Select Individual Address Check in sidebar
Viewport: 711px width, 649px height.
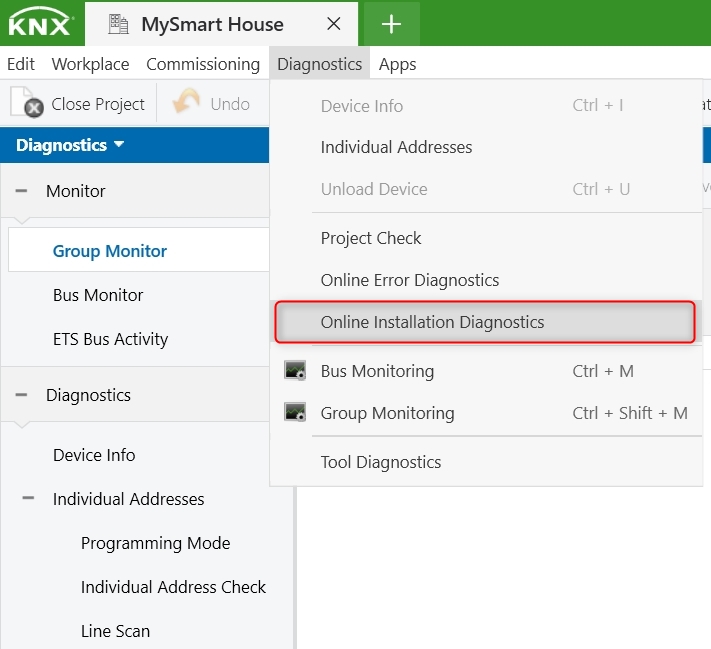click(173, 587)
